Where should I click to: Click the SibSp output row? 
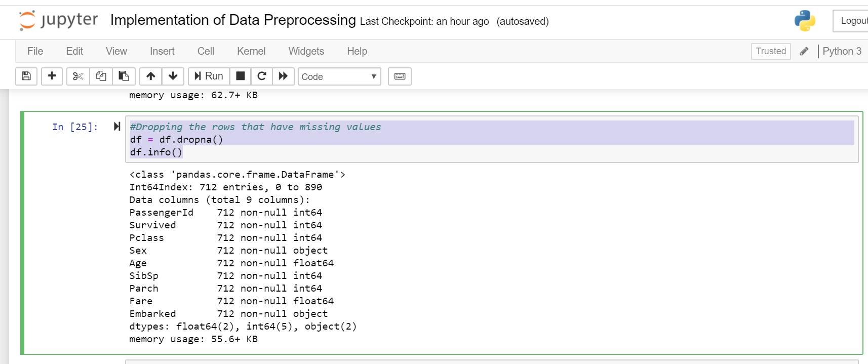click(225, 276)
